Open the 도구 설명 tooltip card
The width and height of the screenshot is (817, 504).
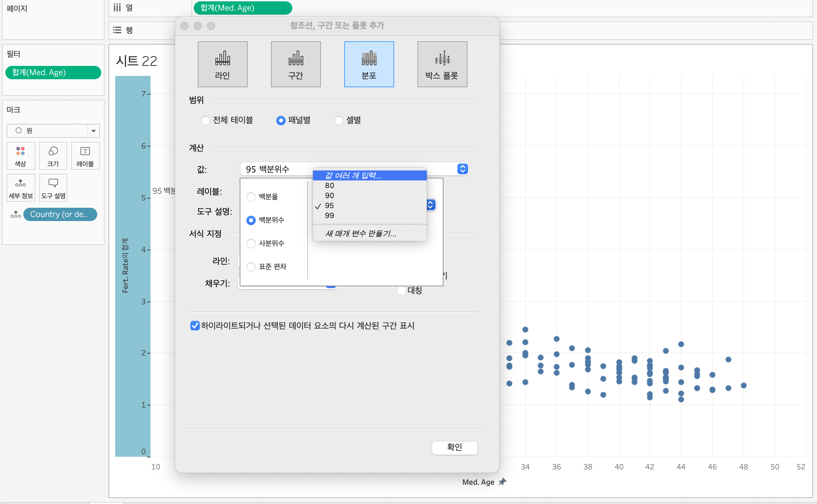[53, 188]
